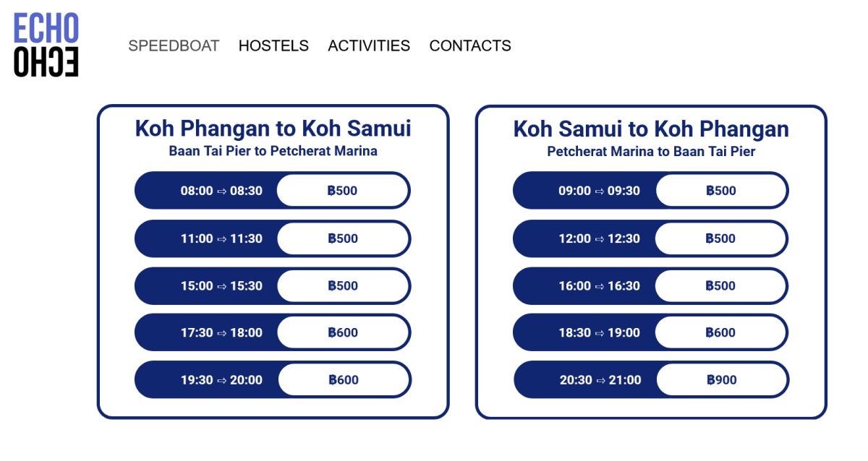The height and width of the screenshot is (461, 868).
Task: Choose the 11:00 to 11:30 speedboat
Action: [x=221, y=238]
